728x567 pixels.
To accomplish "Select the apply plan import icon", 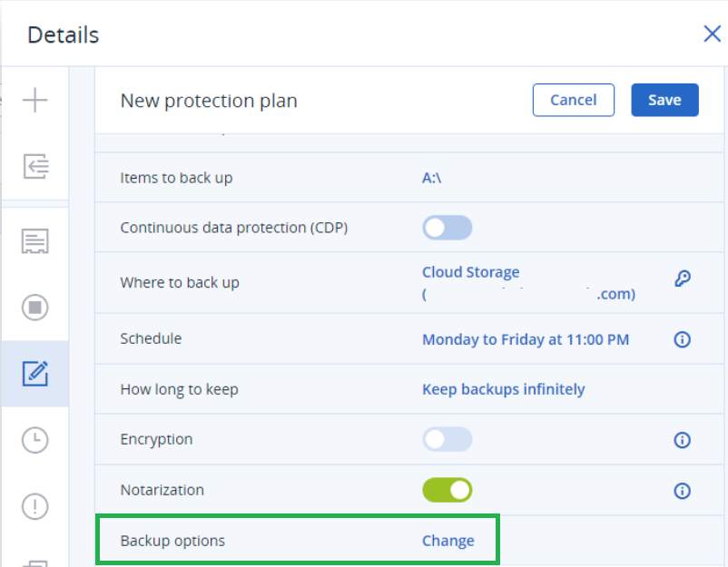I will point(34,166).
